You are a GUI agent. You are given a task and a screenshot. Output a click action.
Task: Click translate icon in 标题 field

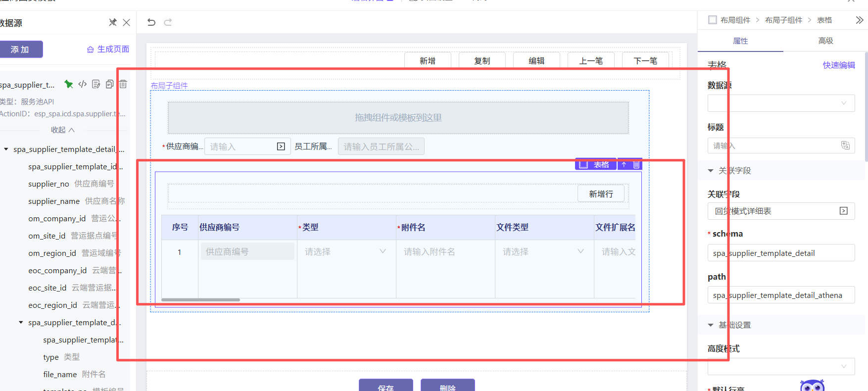coord(845,146)
